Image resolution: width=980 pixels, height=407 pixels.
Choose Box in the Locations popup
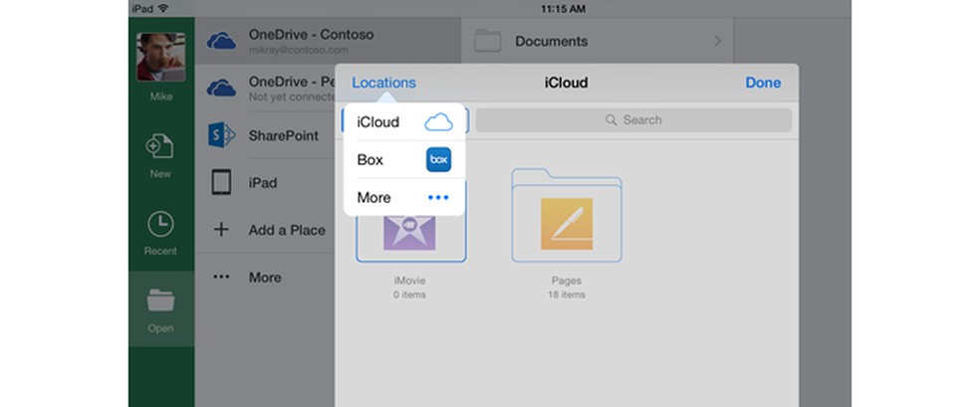point(404,160)
